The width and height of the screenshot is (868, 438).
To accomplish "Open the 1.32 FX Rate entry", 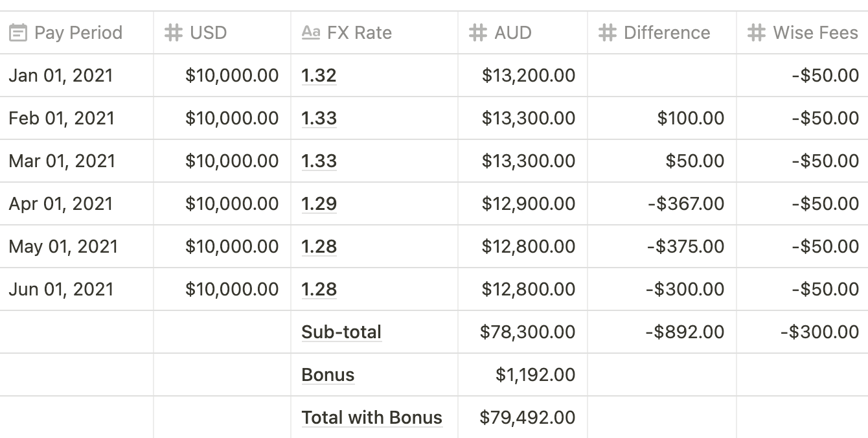I will click(319, 76).
